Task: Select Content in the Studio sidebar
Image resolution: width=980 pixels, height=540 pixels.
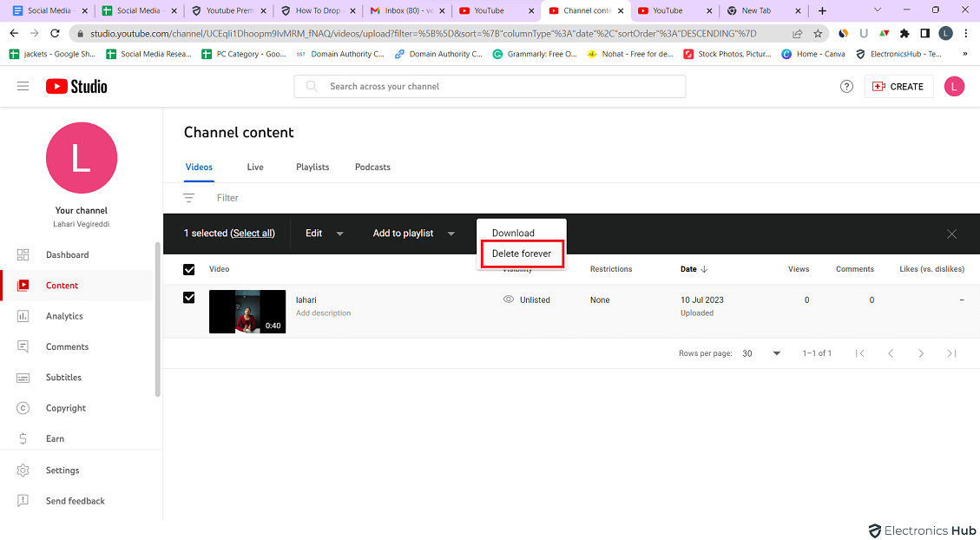Action: click(61, 285)
